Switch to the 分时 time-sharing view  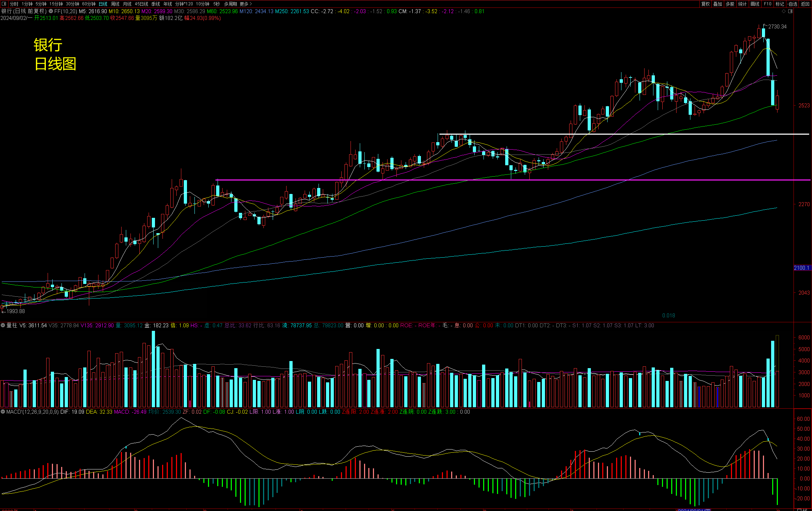(14, 4)
